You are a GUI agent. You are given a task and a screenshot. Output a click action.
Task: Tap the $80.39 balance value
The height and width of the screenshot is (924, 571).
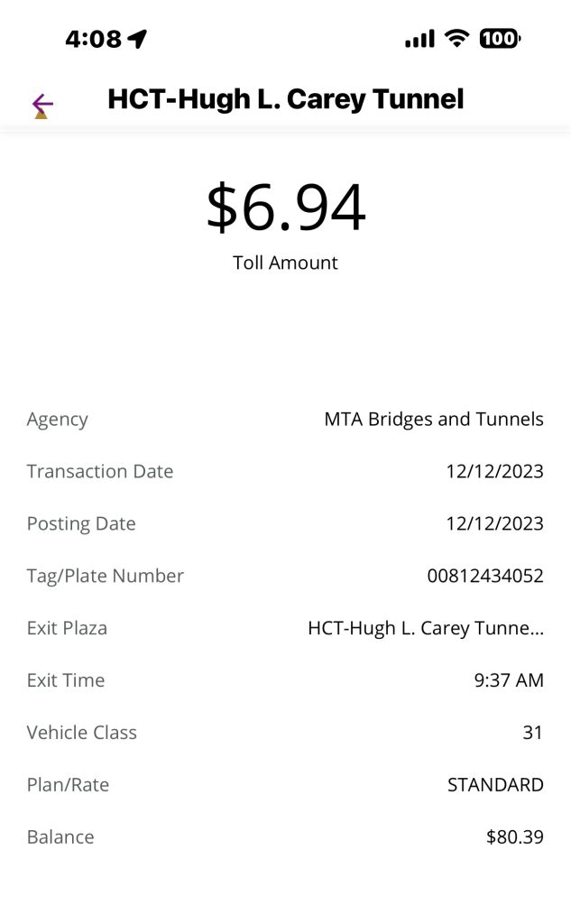pyautogui.click(x=515, y=837)
